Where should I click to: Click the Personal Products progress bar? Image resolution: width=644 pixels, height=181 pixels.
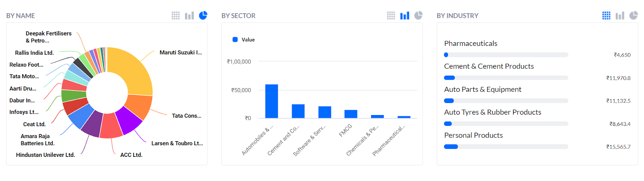click(506, 146)
